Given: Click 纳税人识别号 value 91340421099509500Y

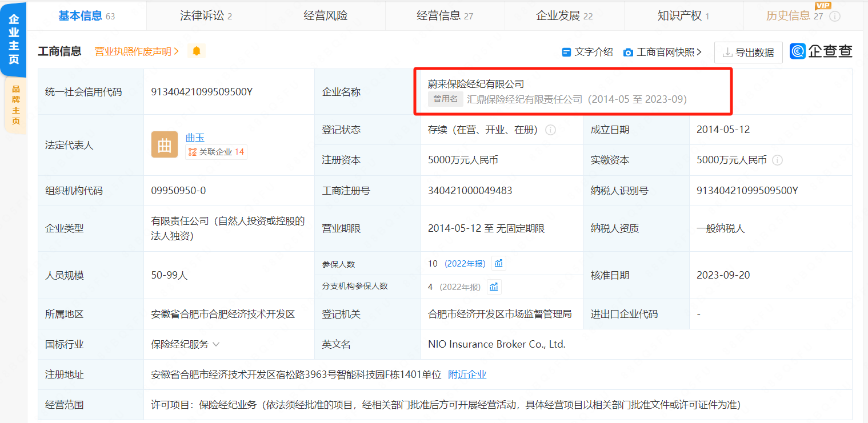Looking at the screenshot, I should pyautogui.click(x=747, y=191).
